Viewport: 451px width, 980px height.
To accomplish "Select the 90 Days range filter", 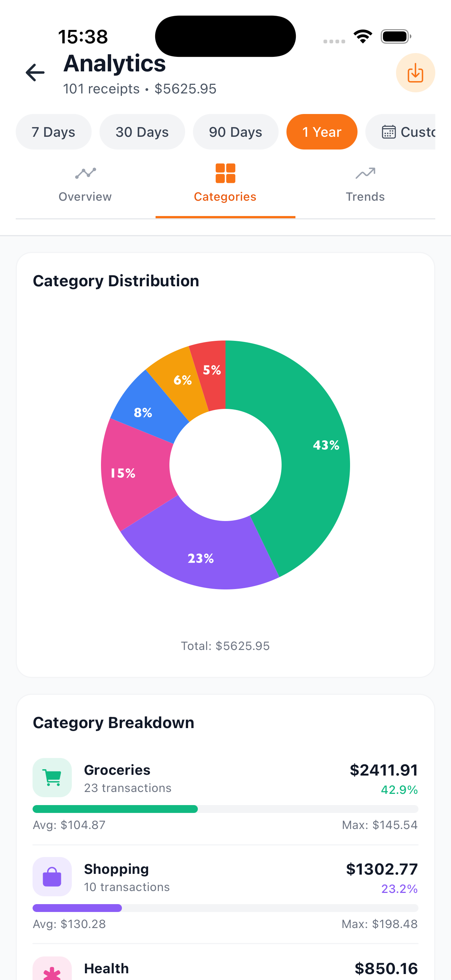I will coord(235,132).
